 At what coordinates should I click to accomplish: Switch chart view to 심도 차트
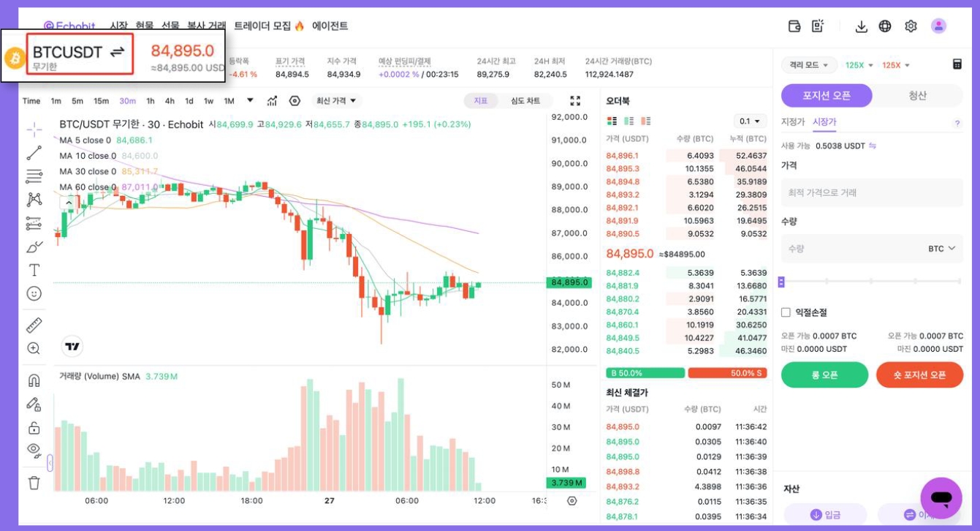click(525, 101)
